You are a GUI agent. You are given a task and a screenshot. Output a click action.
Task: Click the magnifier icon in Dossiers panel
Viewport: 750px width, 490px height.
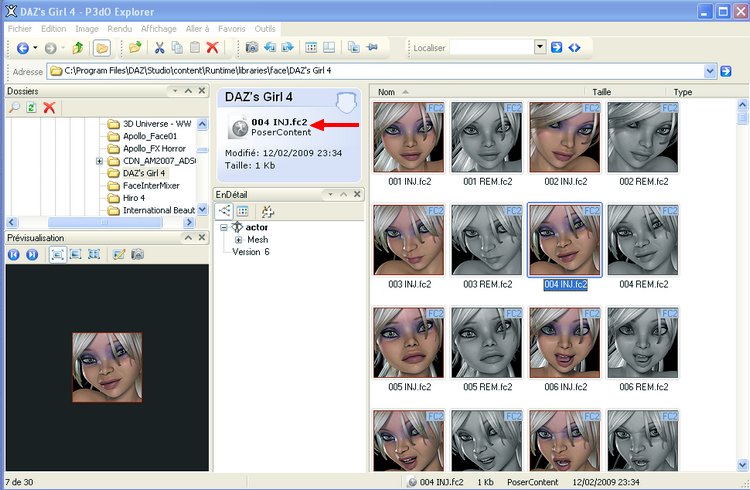pyautogui.click(x=14, y=107)
